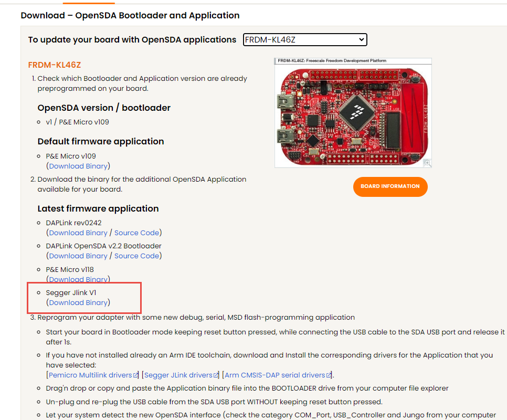The image size is (507, 420).
Task: Open the FRDM-KL46Z board selection dropdown
Action: pyautogui.click(x=305, y=40)
